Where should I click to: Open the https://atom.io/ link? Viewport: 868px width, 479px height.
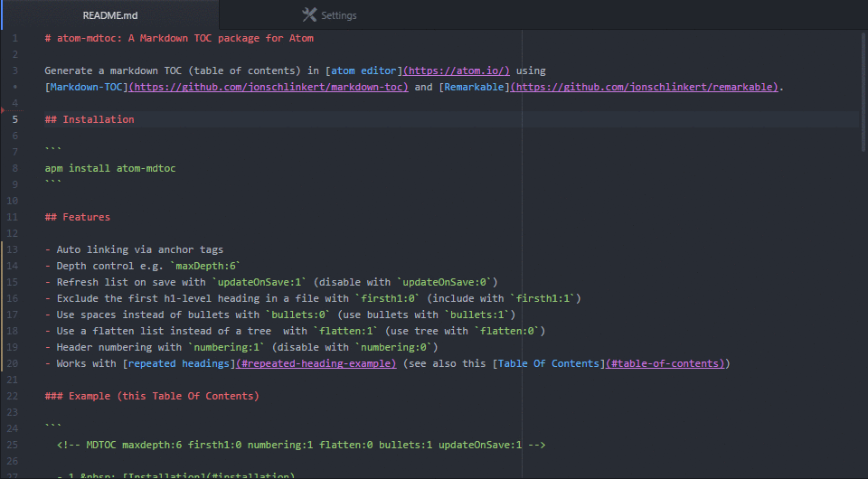tap(457, 70)
